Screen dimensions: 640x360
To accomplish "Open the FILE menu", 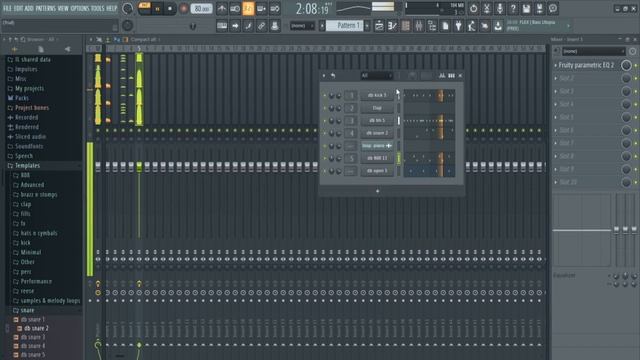I will [7, 8].
